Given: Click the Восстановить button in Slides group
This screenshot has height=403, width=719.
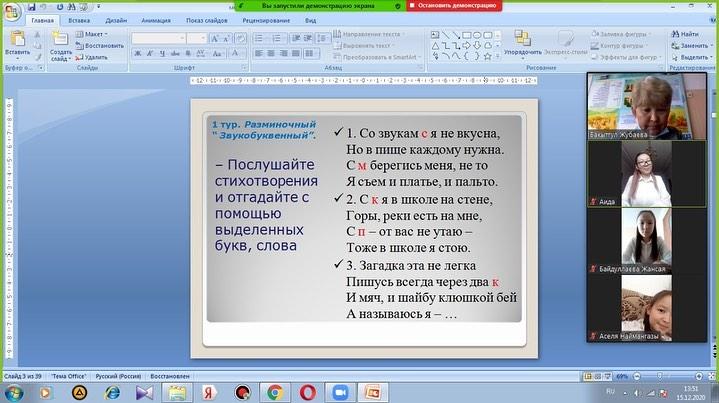Looking at the screenshot, I should coord(102,46).
